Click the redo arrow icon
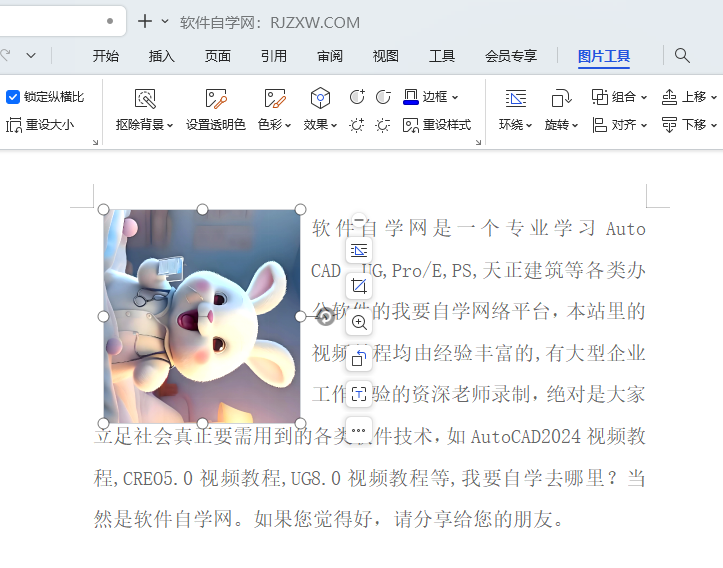This screenshot has height=568, width=723. point(6,55)
